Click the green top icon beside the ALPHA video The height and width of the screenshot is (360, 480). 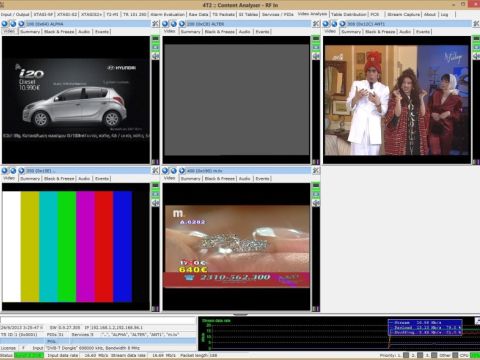pyautogui.click(x=155, y=39)
